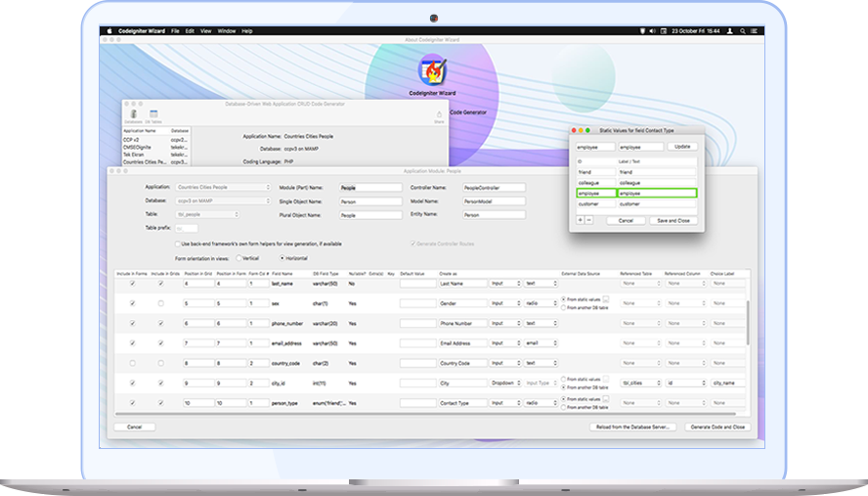Open the Notification Center list icon

coord(754,31)
